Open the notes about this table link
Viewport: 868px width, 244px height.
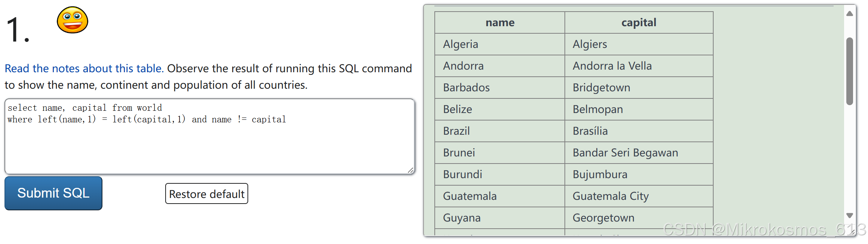point(83,68)
